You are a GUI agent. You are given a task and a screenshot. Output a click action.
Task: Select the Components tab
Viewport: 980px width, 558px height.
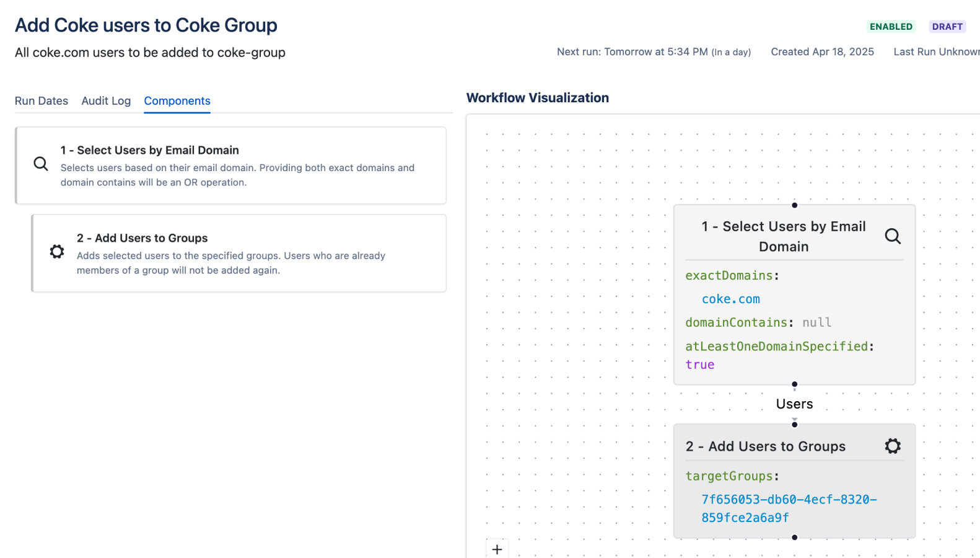tap(177, 101)
